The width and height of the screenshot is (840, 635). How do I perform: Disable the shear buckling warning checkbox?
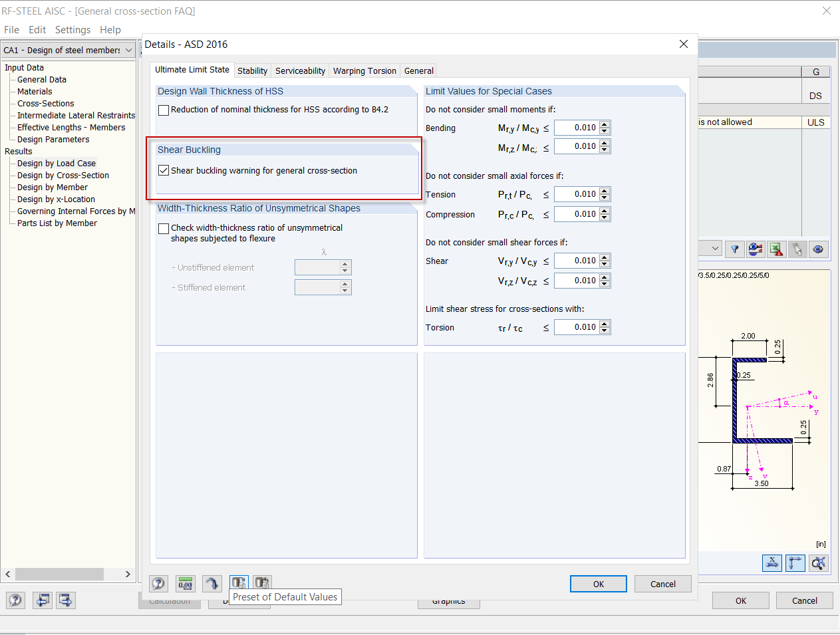(164, 170)
